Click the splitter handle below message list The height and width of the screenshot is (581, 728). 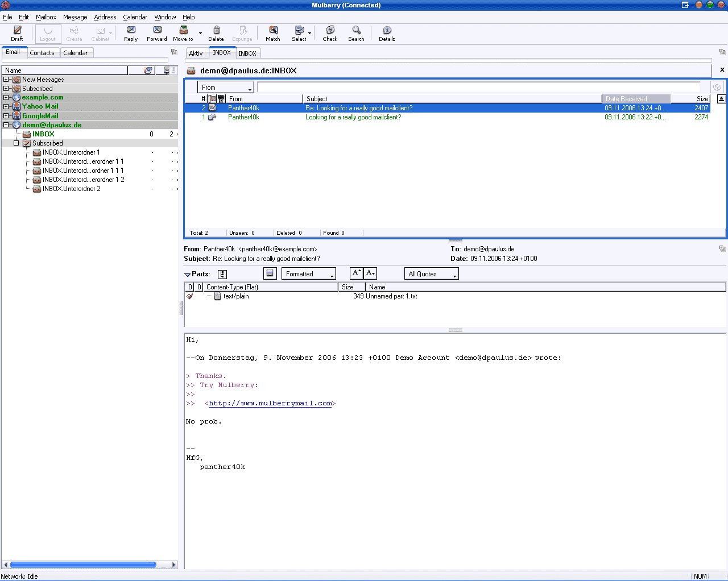click(x=455, y=241)
